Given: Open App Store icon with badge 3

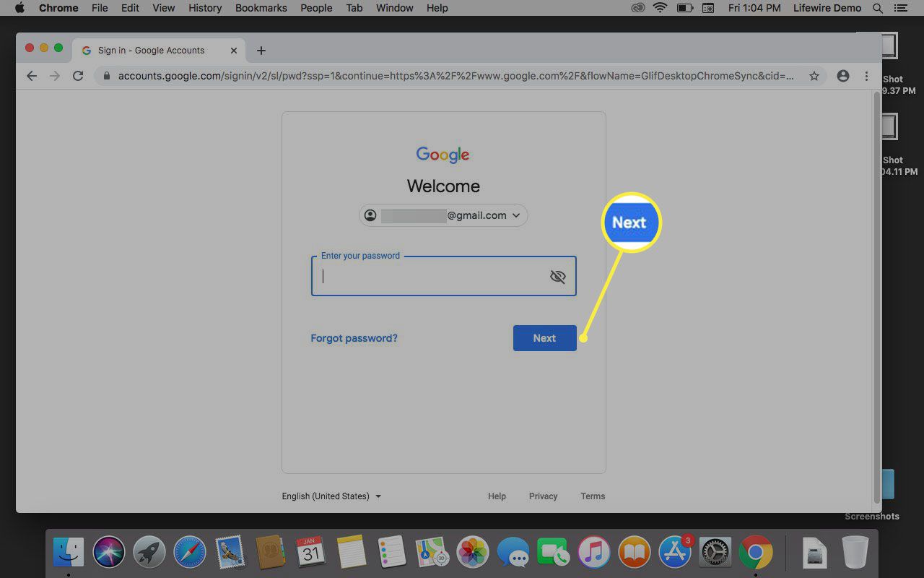Looking at the screenshot, I should [x=675, y=553].
